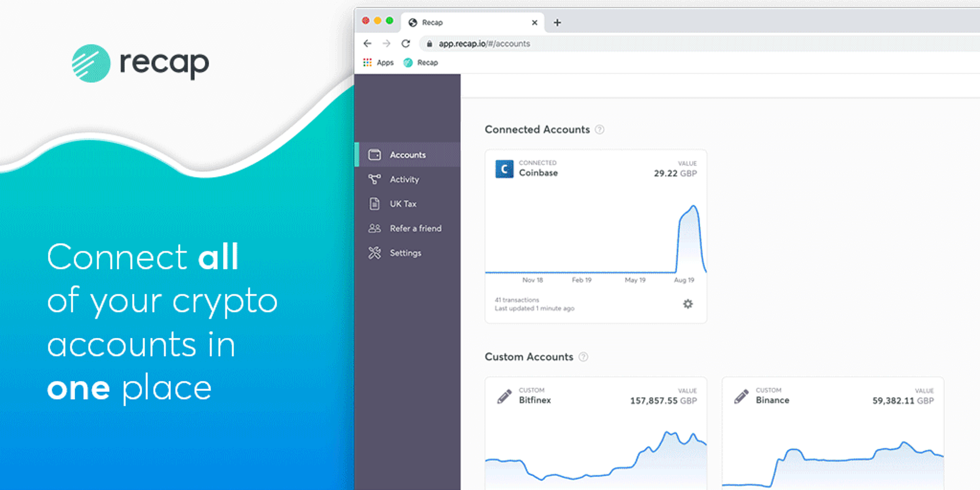Open a new browser tab with plus
Screen dimensions: 980x490
(557, 22)
